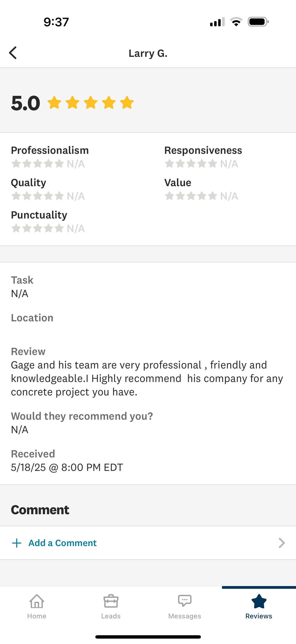Open the Leads briefcase icon

pos(111,601)
